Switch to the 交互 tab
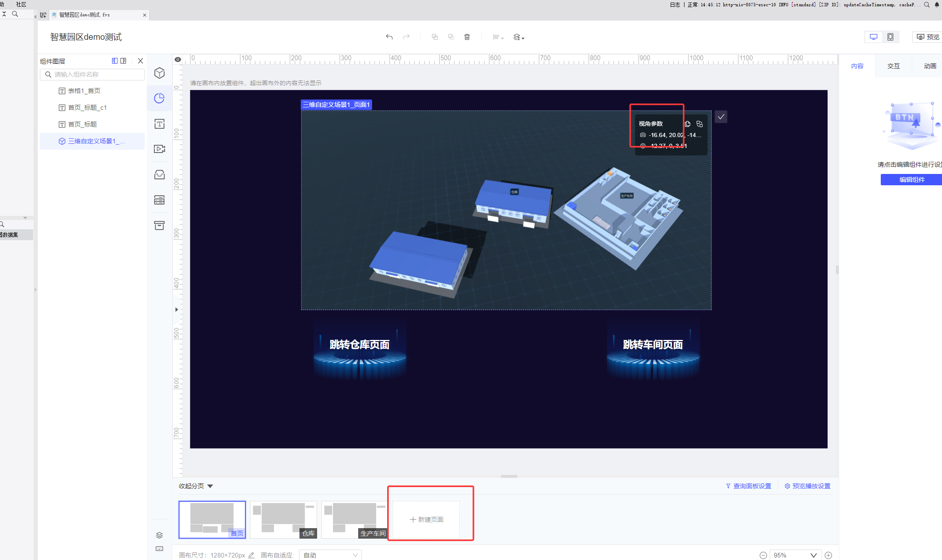The width and height of the screenshot is (942, 560). [893, 66]
